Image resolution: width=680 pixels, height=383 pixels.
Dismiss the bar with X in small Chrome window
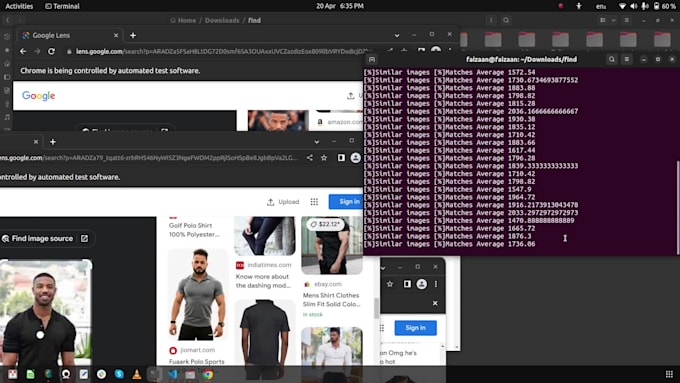[x=435, y=303]
